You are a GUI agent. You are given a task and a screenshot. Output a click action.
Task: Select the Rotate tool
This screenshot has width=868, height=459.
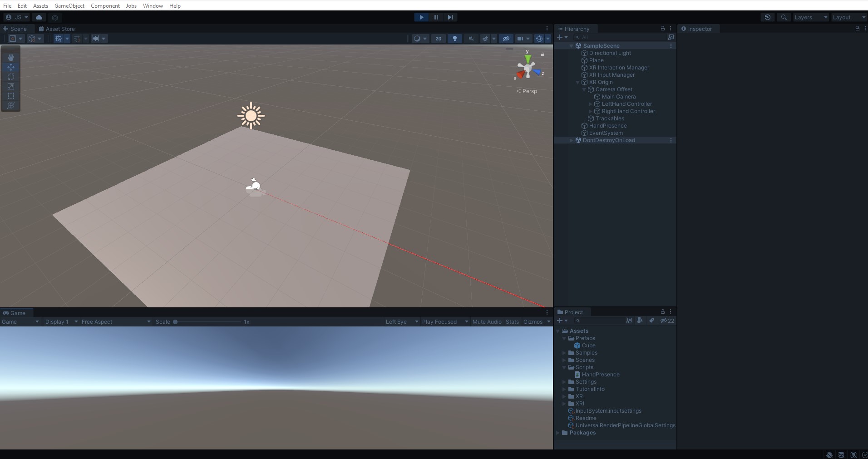tap(10, 77)
